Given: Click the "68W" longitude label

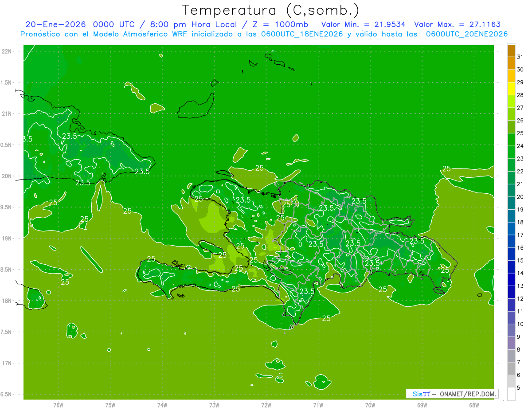Looking at the screenshot, I should click(x=474, y=405).
